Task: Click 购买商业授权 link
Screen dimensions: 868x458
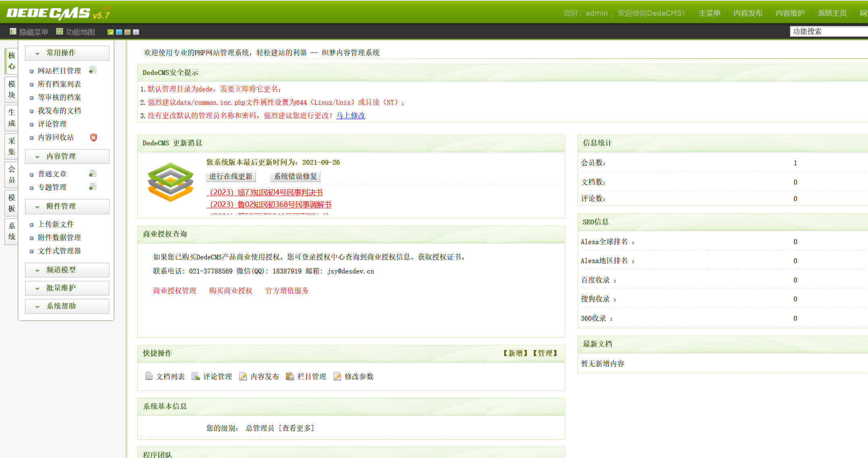Action: point(230,290)
